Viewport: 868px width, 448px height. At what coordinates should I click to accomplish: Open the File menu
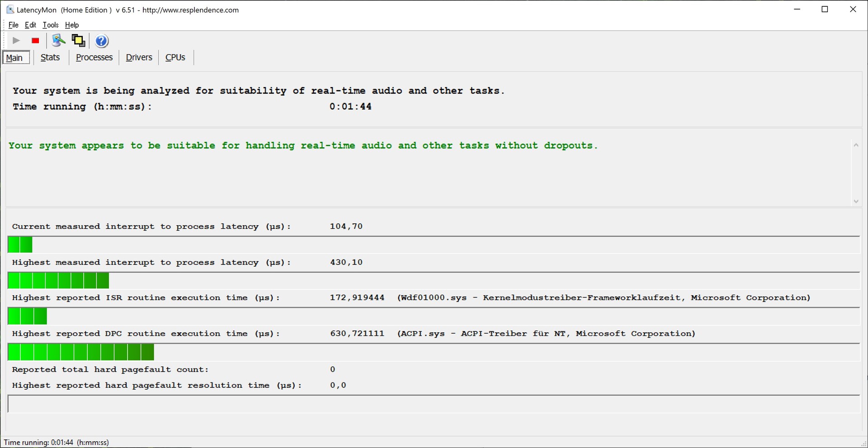[x=14, y=25]
